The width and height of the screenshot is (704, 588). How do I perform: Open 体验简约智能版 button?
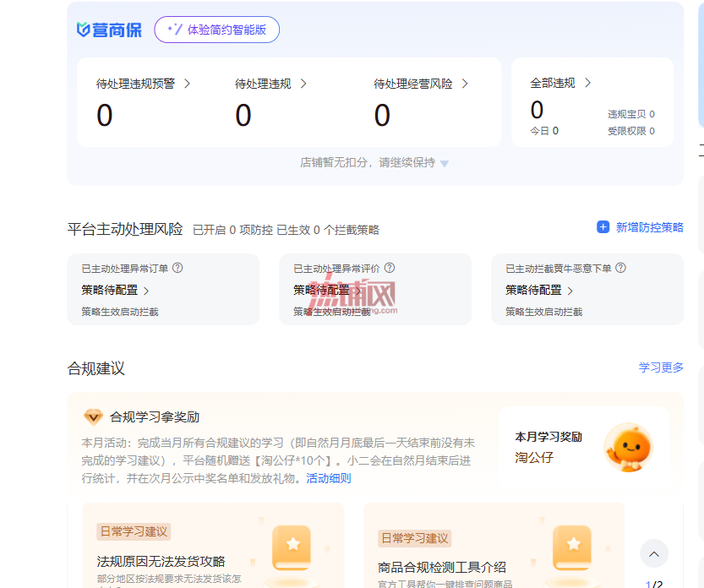pyautogui.click(x=217, y=30)
